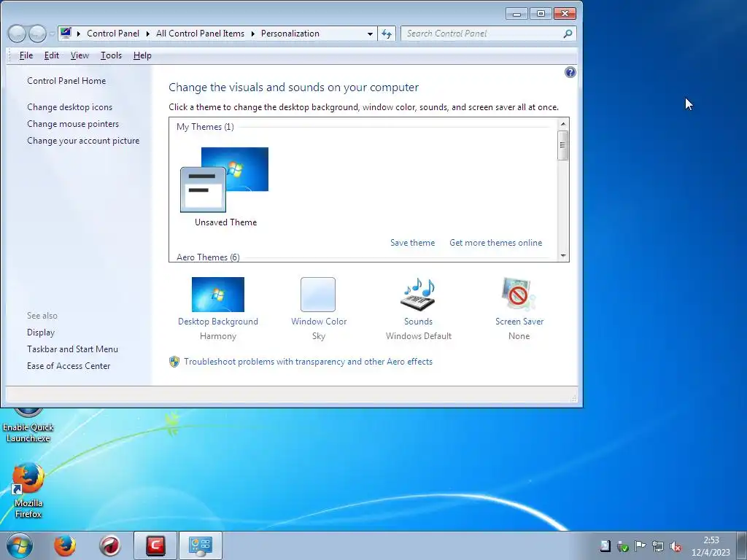Expand the arrow after All Control Panel Items

tap(253, 34)
